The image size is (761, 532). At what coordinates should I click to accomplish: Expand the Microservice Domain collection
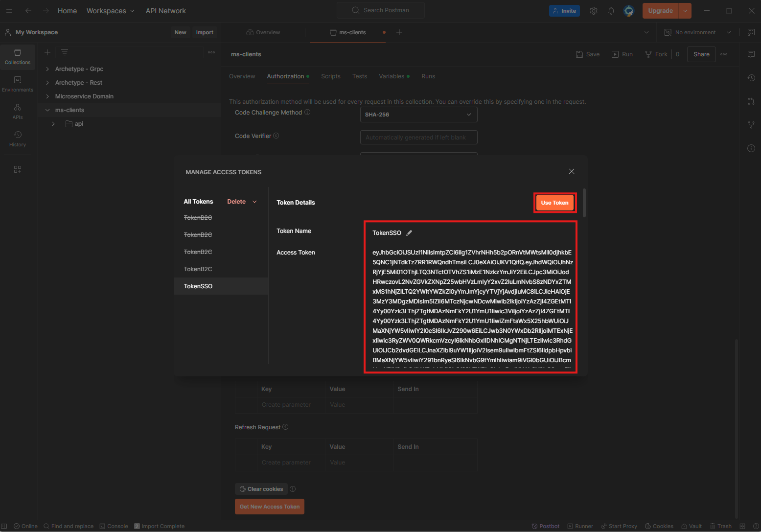[x=47, y=96]
